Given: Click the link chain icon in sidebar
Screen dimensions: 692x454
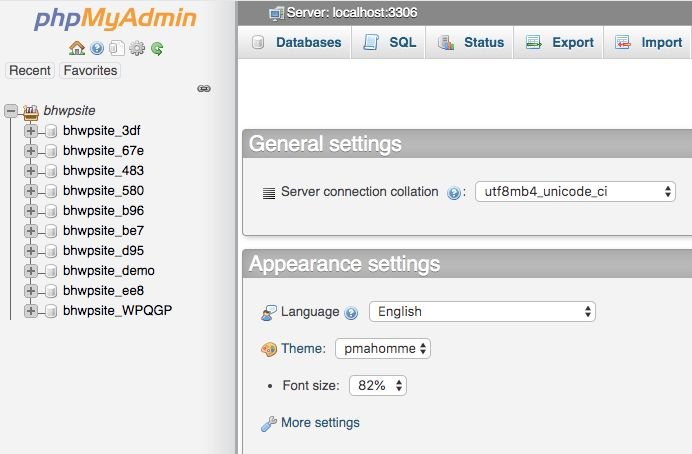Looking at the screenshot, I should (204, 89).
